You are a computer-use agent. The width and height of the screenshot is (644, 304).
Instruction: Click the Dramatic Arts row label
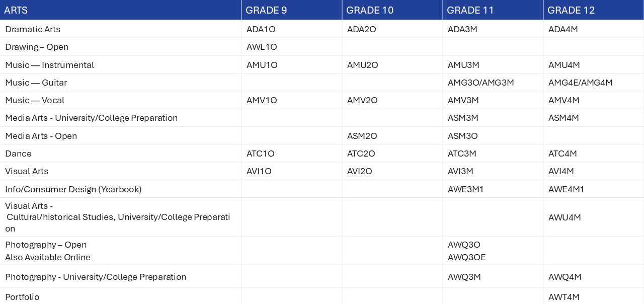point(33,29)
